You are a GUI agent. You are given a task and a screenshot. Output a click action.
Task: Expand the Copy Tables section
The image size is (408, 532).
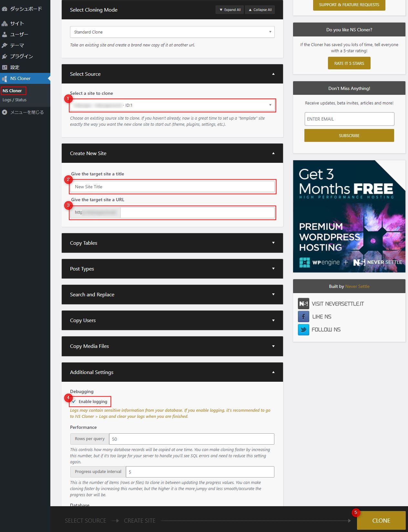click(x=172, y=243)
